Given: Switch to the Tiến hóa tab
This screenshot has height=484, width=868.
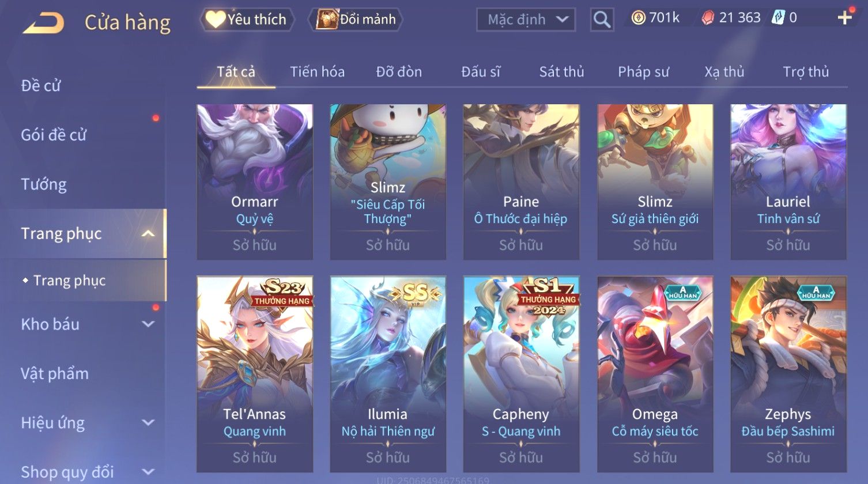Looking at the screenshot, I should [x=317, y=71].
